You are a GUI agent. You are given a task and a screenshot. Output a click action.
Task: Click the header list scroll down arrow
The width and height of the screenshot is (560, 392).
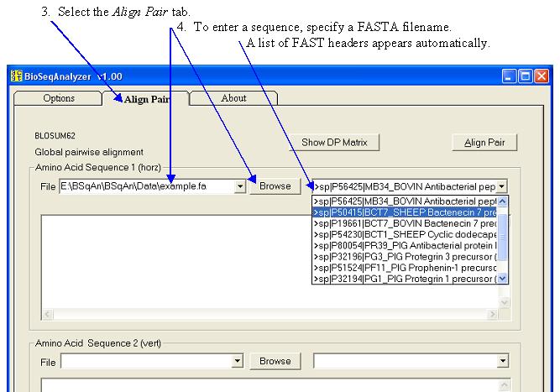click(502, 278)
